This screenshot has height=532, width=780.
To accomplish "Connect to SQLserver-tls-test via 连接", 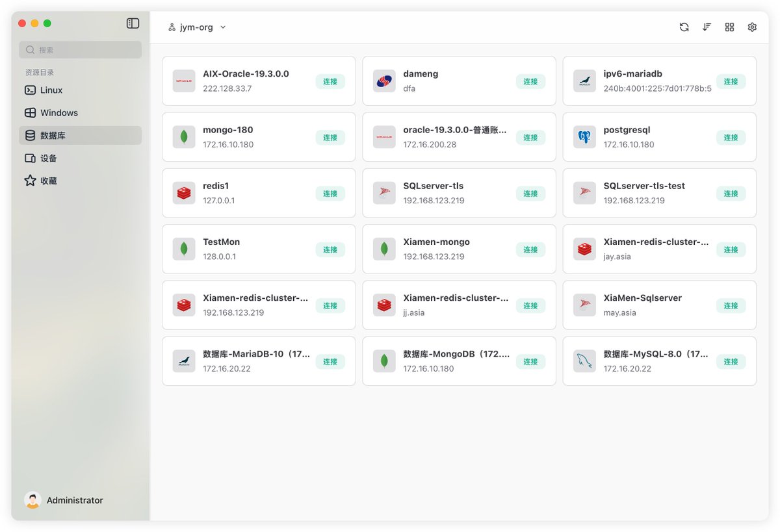I will [731, 194].
